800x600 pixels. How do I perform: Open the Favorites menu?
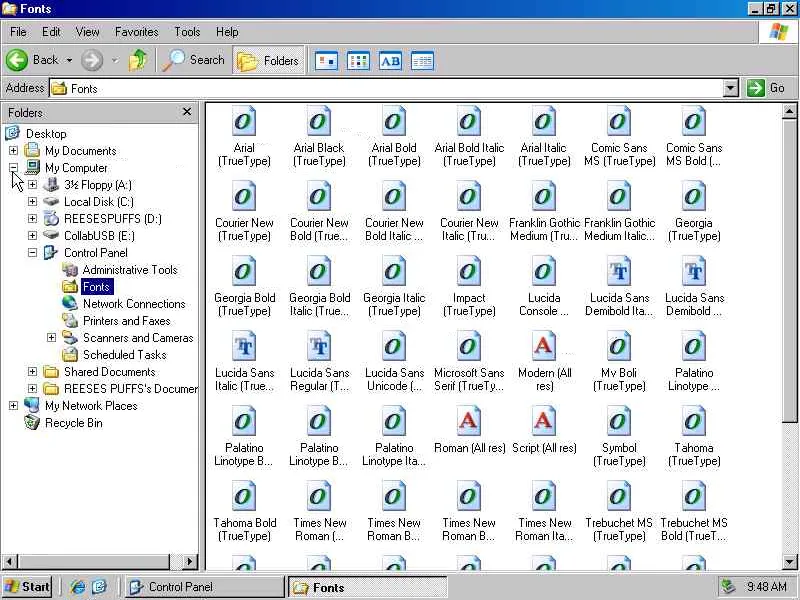pos(137,32)
